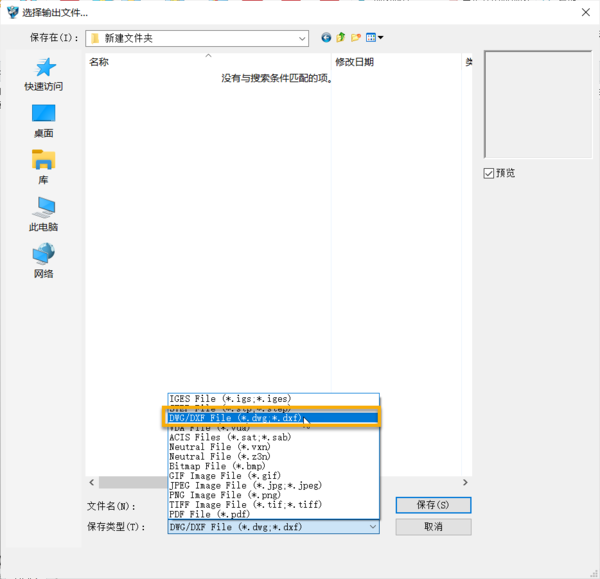Select TIFF Image File type
This screenshot has height=579, width=600.
[273, 505]
